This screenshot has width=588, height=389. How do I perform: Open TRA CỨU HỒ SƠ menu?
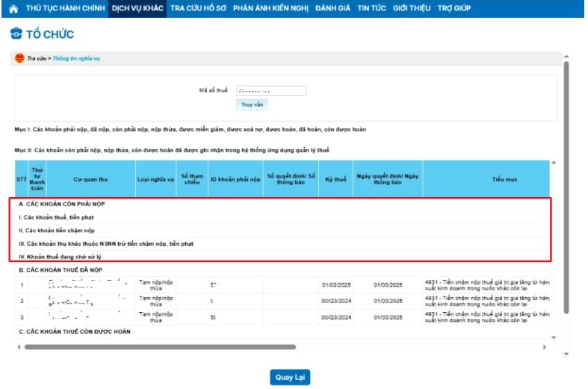198,8
